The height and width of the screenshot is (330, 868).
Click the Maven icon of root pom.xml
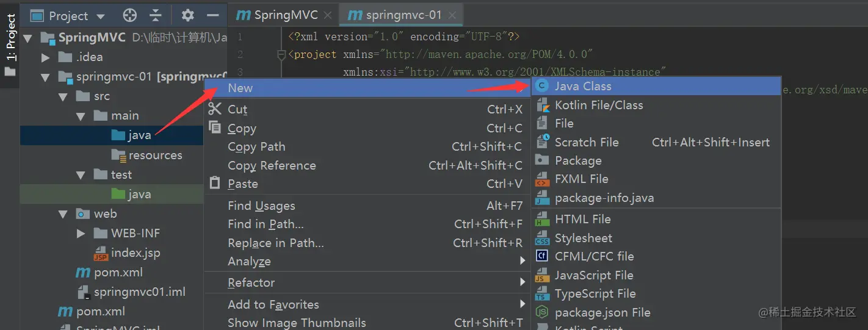(65, 312)
